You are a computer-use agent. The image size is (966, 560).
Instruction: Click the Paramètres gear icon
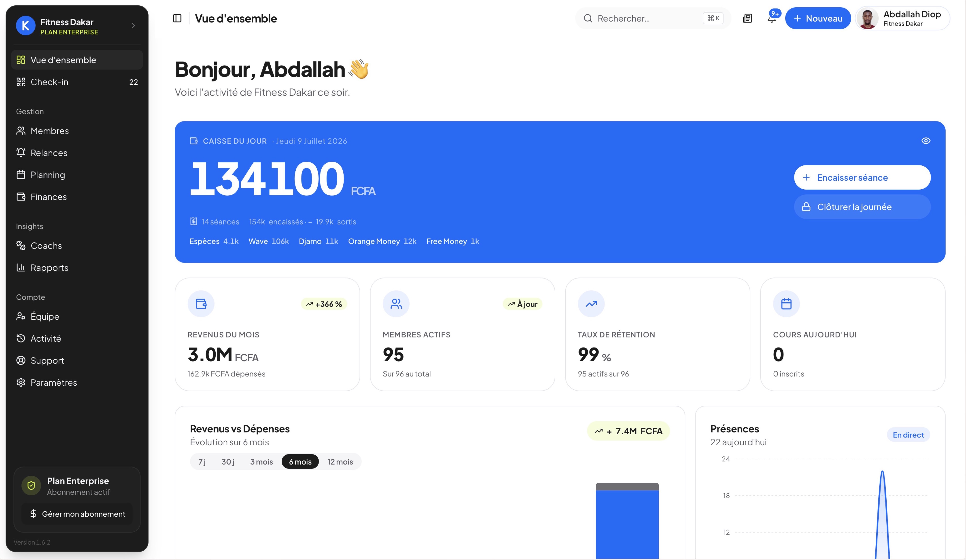point(21,382)
